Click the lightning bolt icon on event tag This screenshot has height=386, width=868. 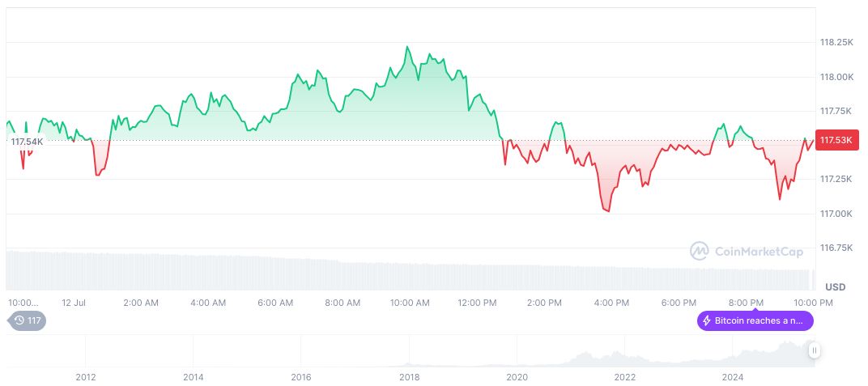[706, 320]
